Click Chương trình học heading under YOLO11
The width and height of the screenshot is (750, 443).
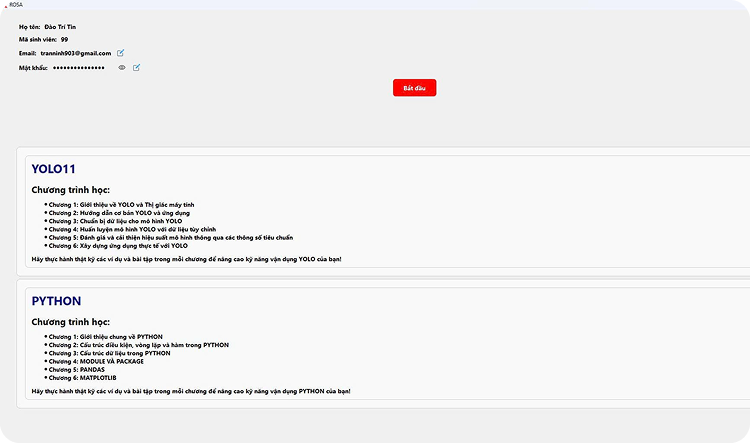click(x=71, y=190)
